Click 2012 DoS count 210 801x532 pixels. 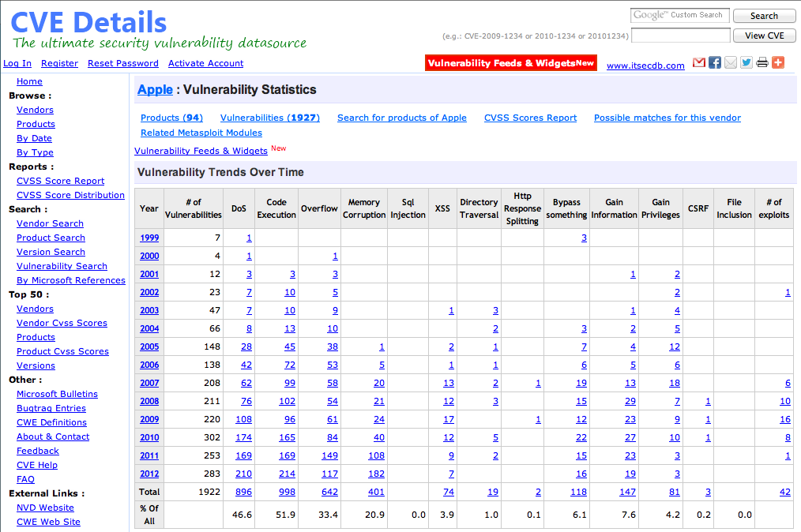tap(243, 474)
